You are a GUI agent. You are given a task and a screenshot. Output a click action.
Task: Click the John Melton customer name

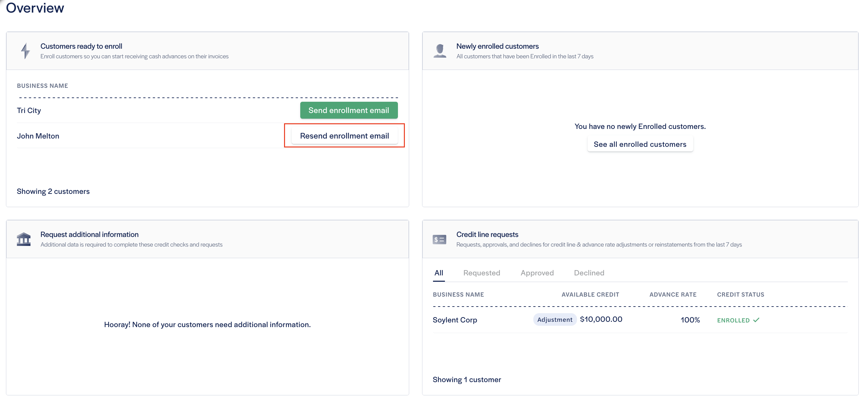click(38, 136)
